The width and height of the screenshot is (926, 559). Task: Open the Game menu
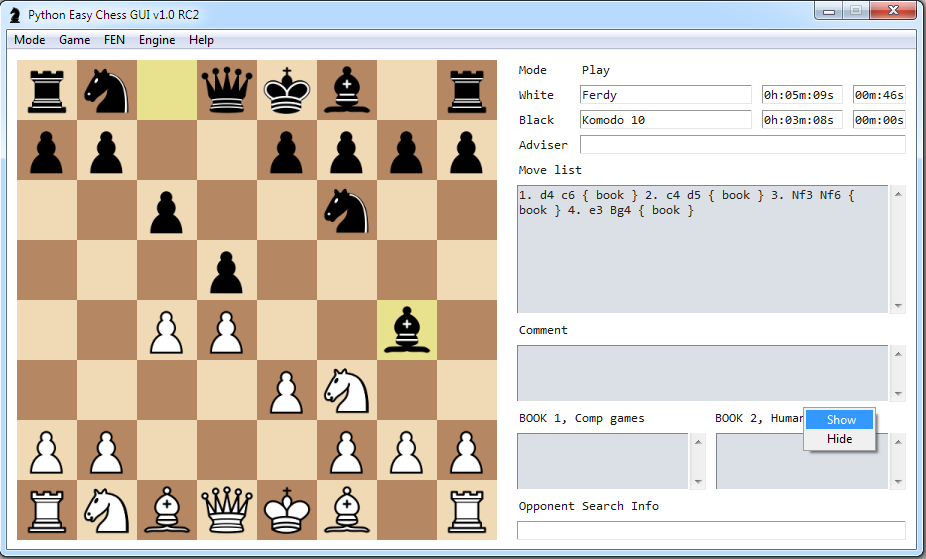74,40
